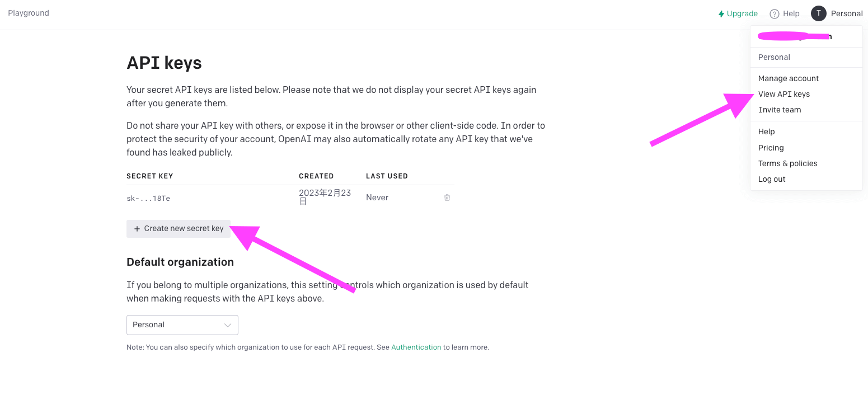Click the lightning bolt Upgrade icon

tap(721, 14)
